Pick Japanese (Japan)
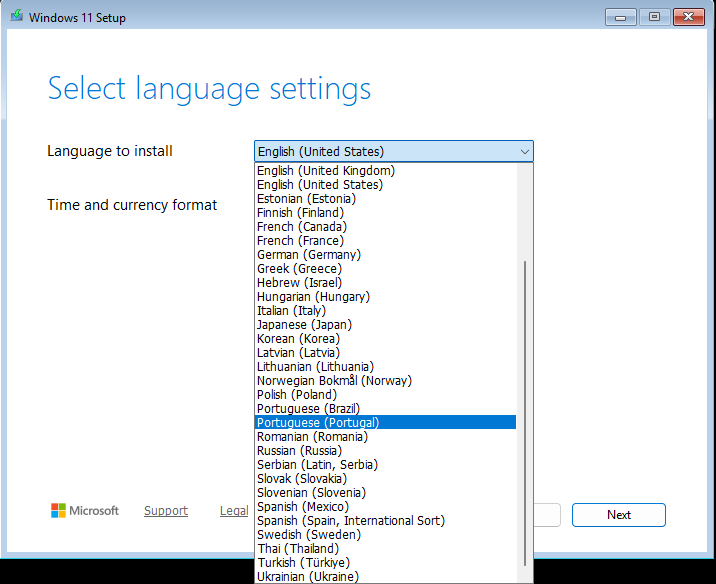Image resolution: width=716 pixels, height=584 pixels. pyautogui.click(x=385, y=325)
